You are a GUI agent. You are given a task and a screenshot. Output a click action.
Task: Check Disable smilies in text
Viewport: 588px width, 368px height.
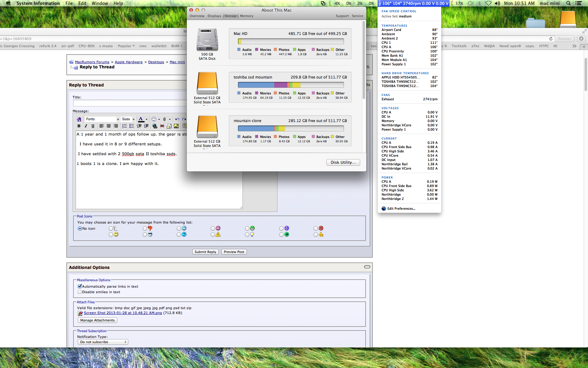(80, 292)
